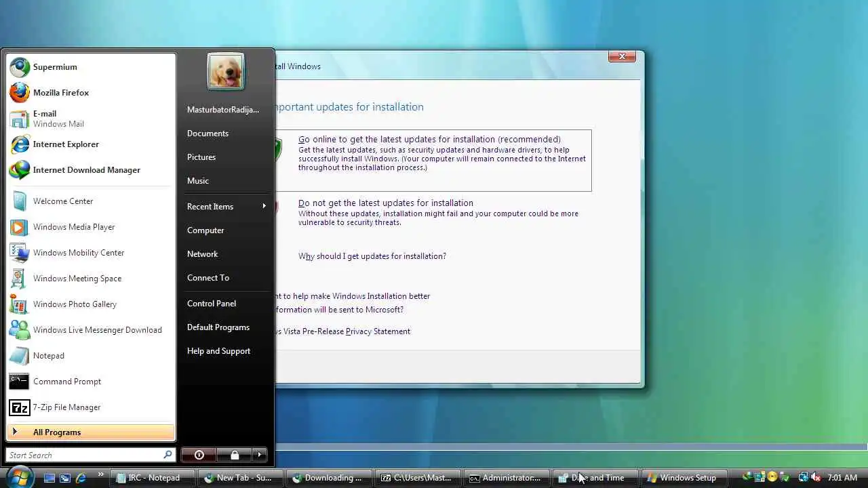Switch to Windows Setup taskbar button
This screenshot has height=488, width=868.
click(x=684, y=478)
